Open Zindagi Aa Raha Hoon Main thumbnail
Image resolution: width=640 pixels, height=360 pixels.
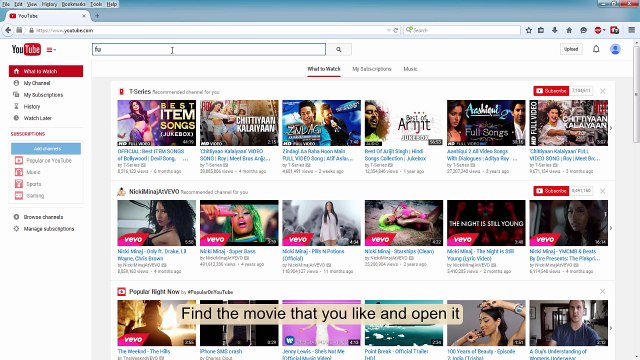(322, 123)
